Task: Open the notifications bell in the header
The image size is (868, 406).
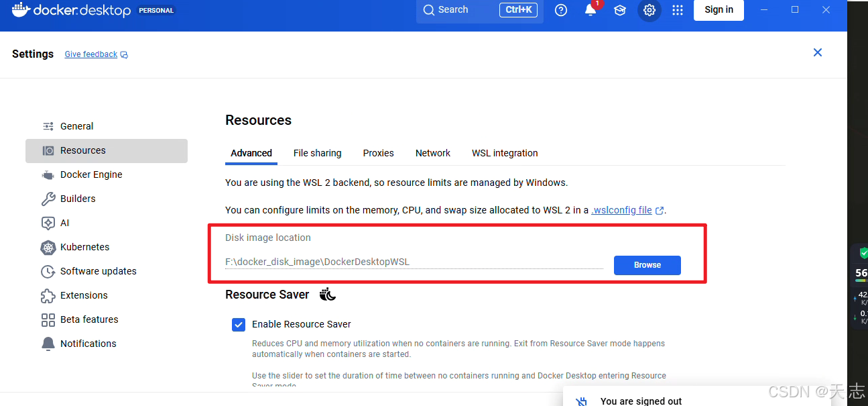Action: 590,10
